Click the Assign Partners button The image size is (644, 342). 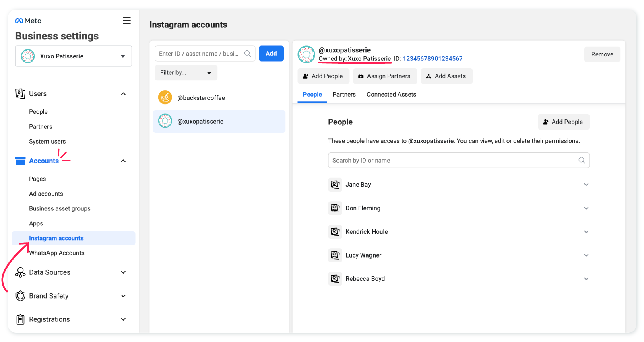pyautogui.click(x=385, y=76)
